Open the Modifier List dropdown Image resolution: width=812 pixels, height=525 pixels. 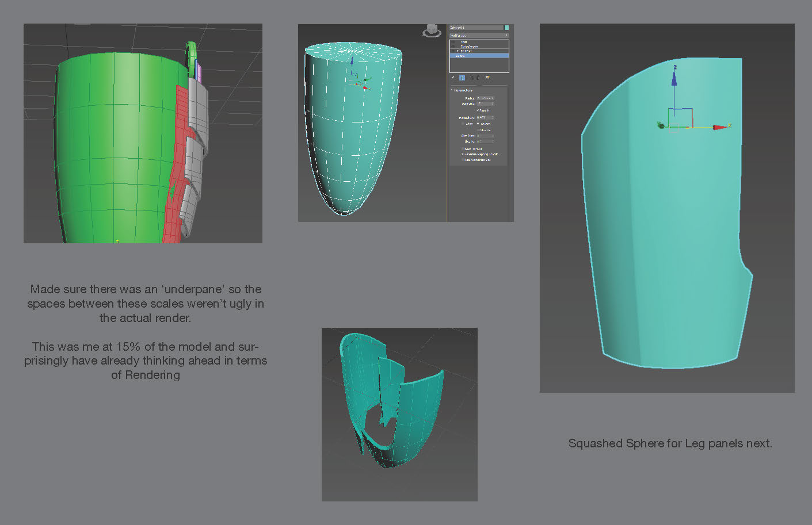pyautogui.click(x=479, y=35)
